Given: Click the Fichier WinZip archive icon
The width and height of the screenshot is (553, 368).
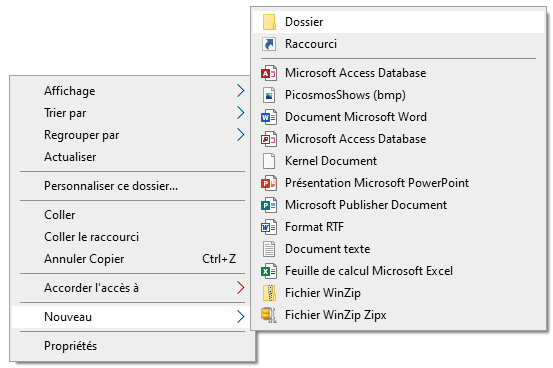Looking at the screenshot, I should (269, 293).
